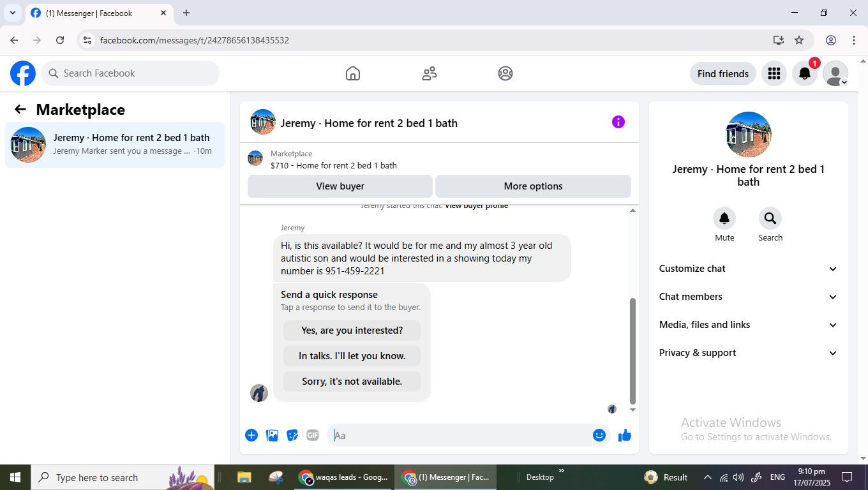Screen dimensions: 868x490
Task: Click the taskbar Type here to search box
Action: coord(121,477)
